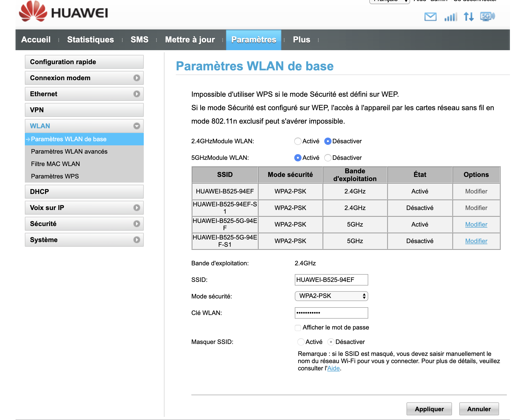Open the Mode sécurité dropdown
The width and height of the screenshot is (512, 420).
click(331, 296)
